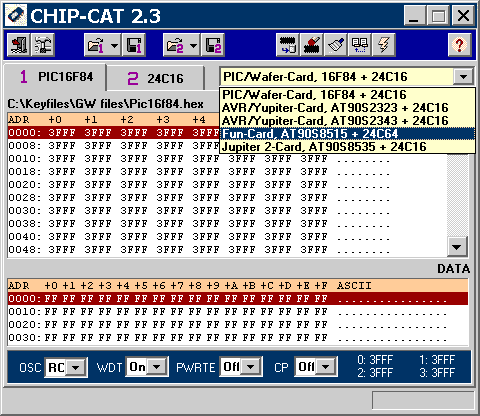Screen dimensions: 480x416
Task: Click the verify compare book icon
Action: [x=360, y=45]
